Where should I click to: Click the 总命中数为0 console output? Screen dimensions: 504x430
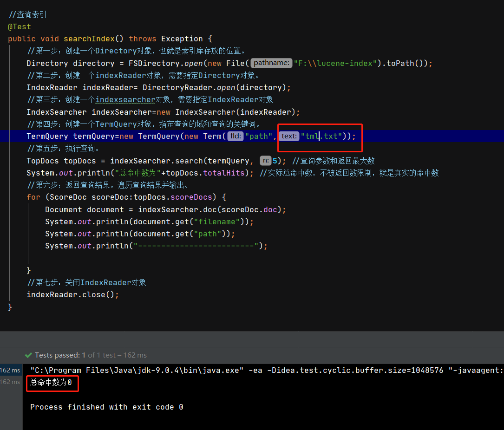click(x=51, y=382)
